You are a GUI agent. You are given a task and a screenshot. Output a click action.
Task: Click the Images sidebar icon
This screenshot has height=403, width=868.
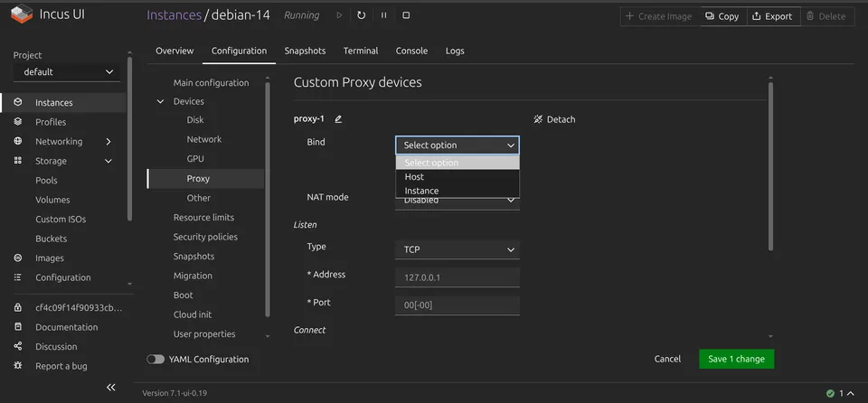[18, 258]
